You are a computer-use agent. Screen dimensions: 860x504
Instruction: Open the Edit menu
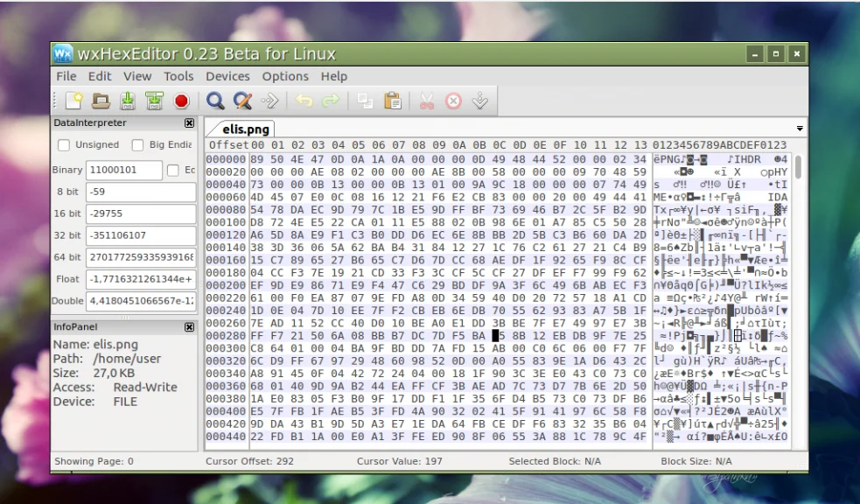tap(100, 76)
